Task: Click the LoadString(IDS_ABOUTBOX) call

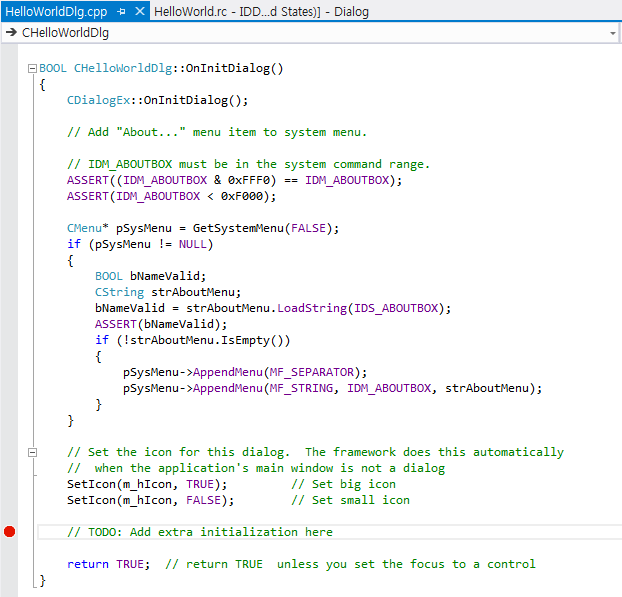Action: [x=364, y=308]
